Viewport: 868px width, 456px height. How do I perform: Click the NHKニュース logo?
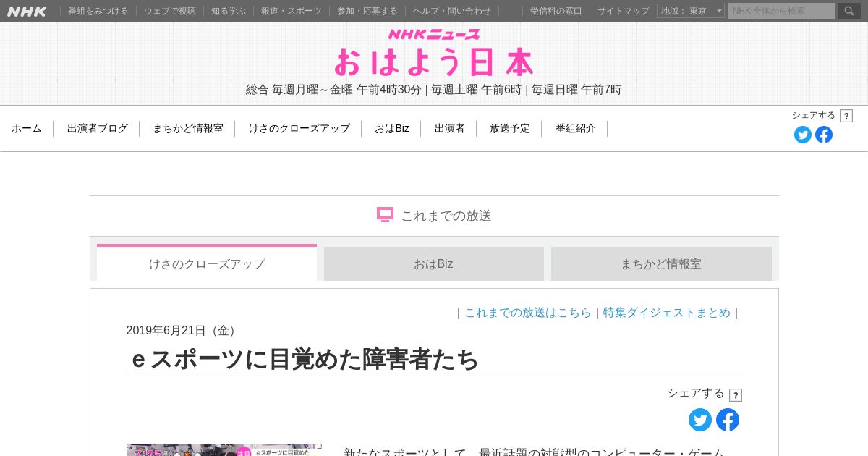434,34
